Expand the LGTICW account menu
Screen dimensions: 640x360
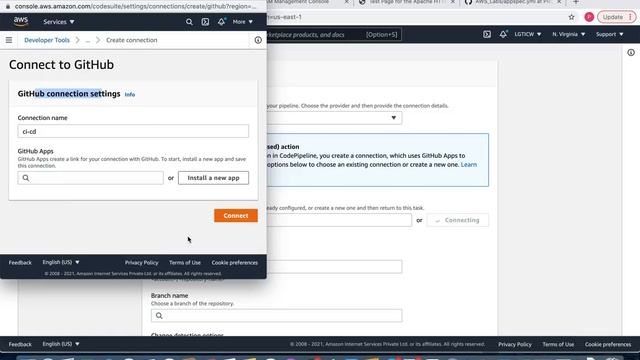point(528,34)
